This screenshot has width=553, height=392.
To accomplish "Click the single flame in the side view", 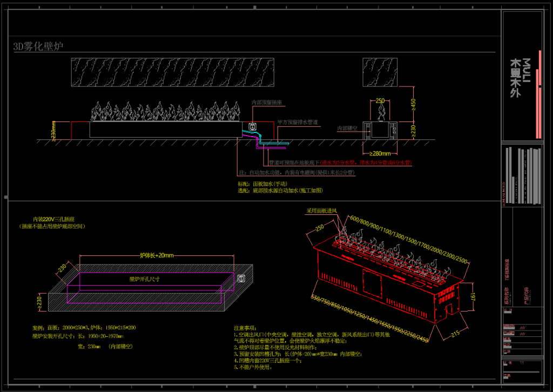I will [381, 112].
